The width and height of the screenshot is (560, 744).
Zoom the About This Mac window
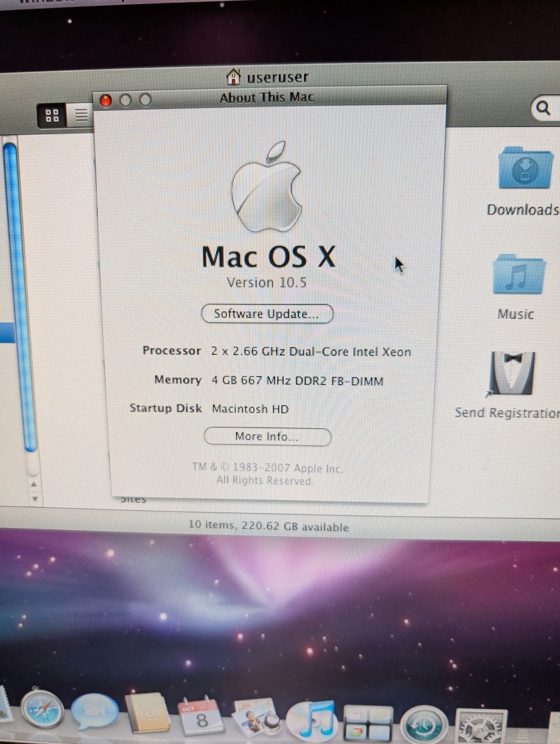tap(146, 100)
